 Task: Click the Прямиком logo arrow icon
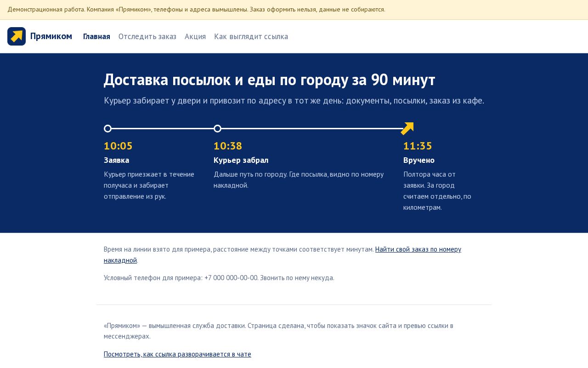pyautogui.click(x=17, y=36)
